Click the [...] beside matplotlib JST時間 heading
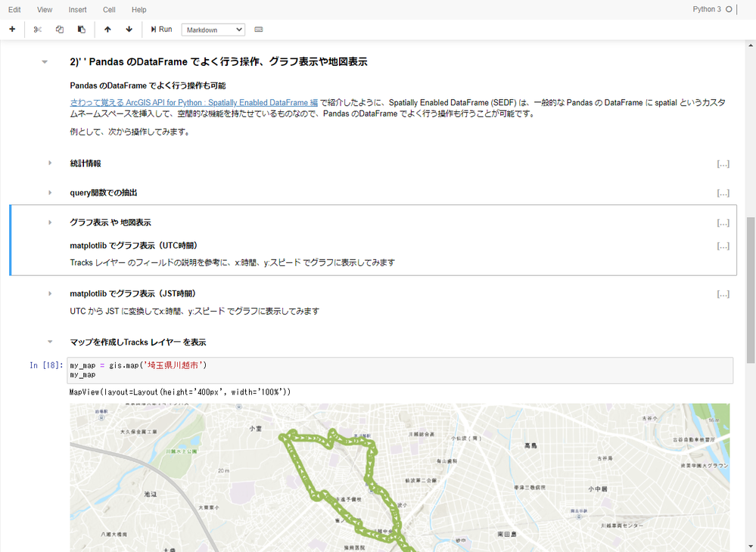756x552 pixels. tap(723, 294)
